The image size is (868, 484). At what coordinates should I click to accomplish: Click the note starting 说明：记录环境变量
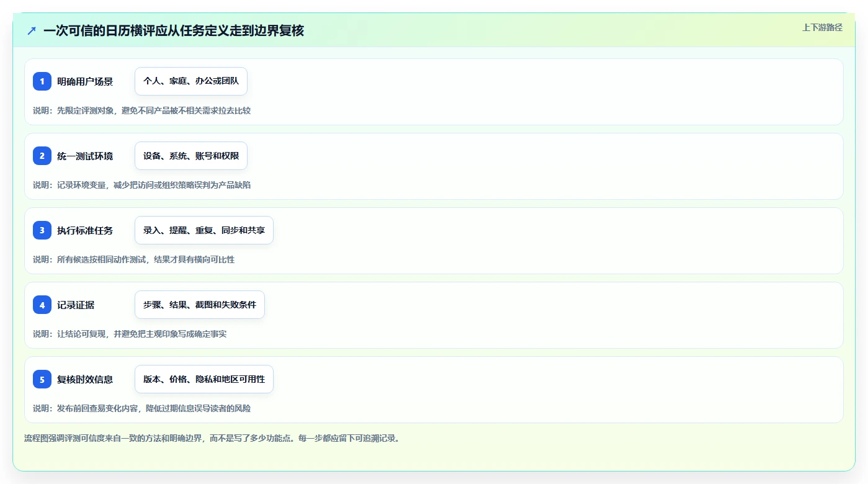142,185
